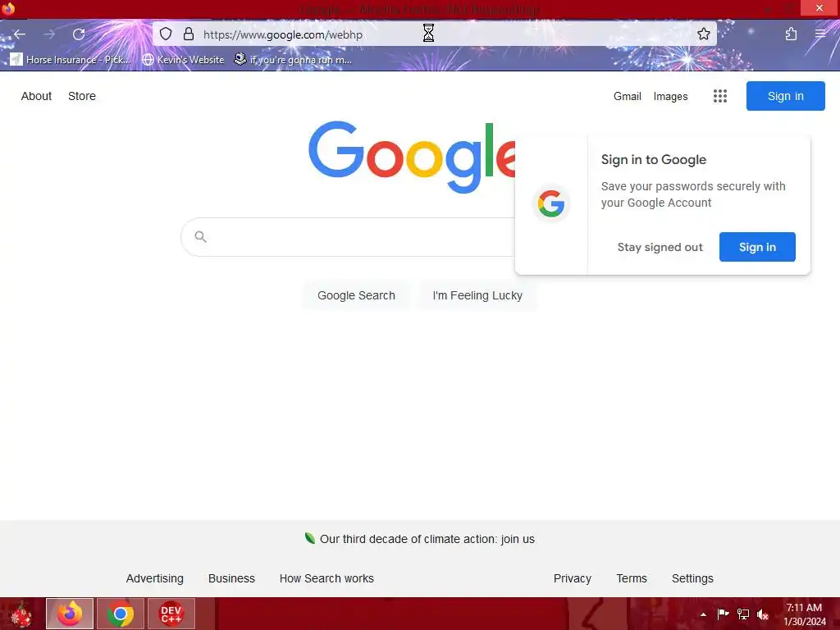Close the Firefox window

click(819, 8)
